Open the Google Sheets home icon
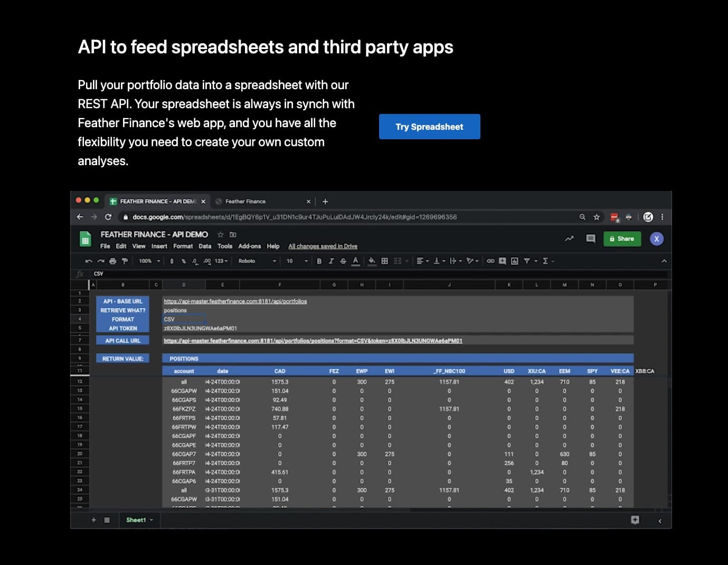 pyautogui.click(x=85, y=239)
